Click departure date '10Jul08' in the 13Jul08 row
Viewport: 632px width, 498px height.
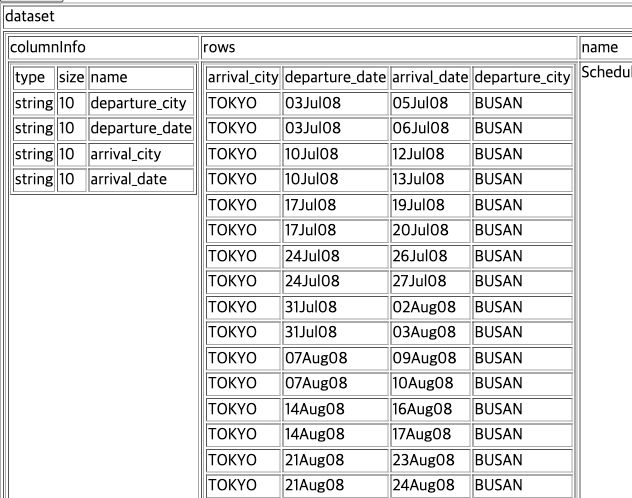tap(335, 180)
